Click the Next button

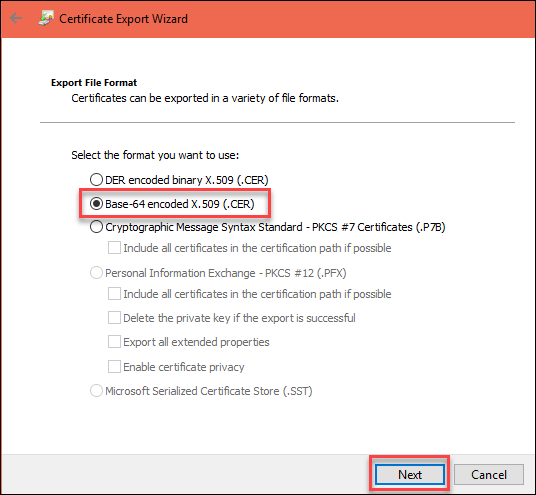tap(410, 474)
